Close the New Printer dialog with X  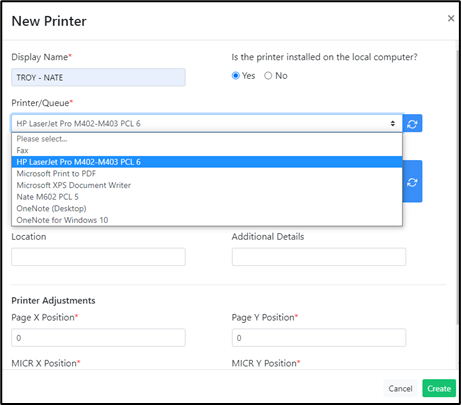coord(451,18)
